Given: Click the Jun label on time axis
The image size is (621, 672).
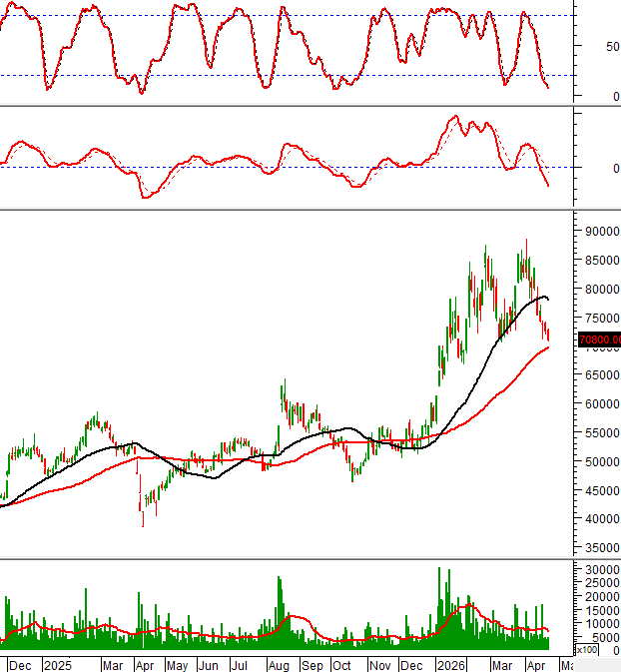Looking at the screenshot, I should click(x=208, y=665).
